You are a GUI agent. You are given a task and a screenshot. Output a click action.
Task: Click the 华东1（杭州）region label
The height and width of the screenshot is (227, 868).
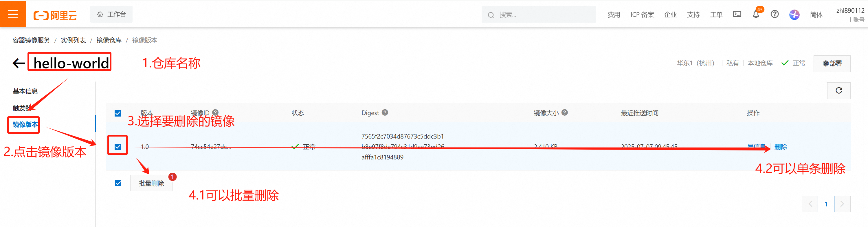[x=695, y=63]
